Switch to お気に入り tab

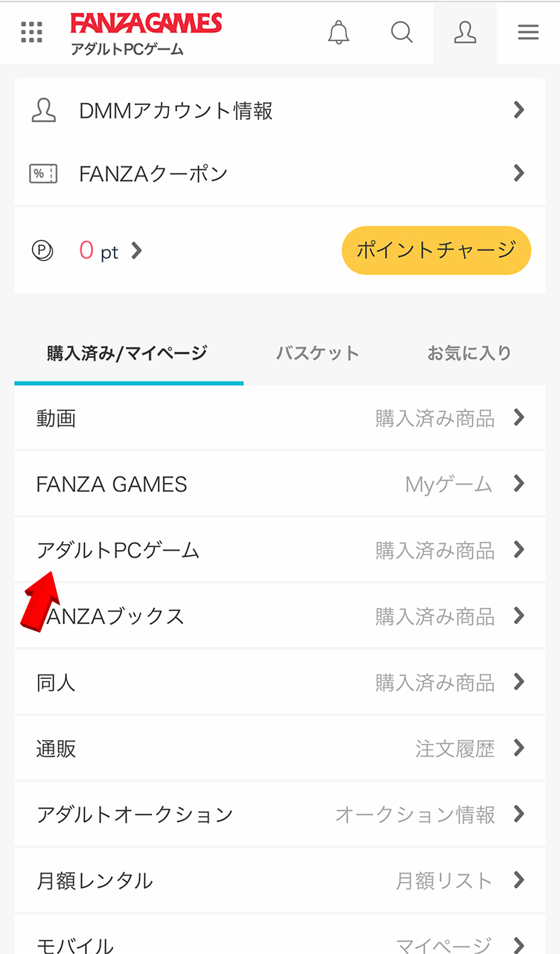point(469,353)
